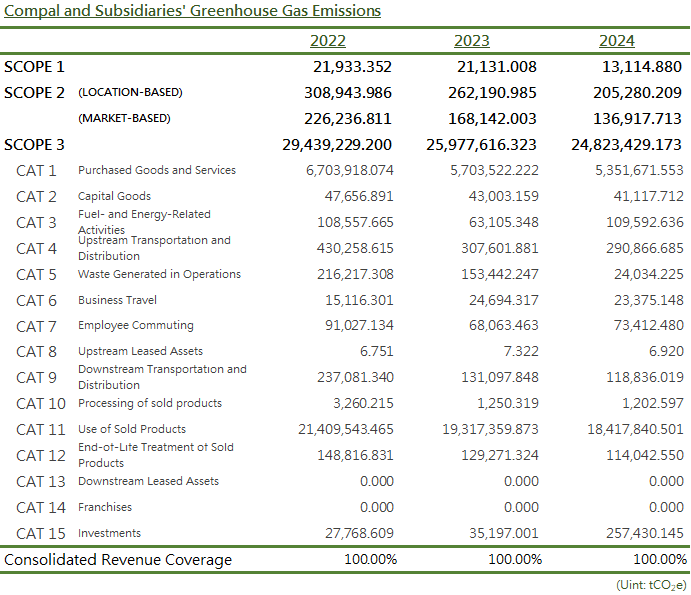This screenshot has height=595, width=691.
Task: Click the CAT 9 label
Action: pos(36,378)
